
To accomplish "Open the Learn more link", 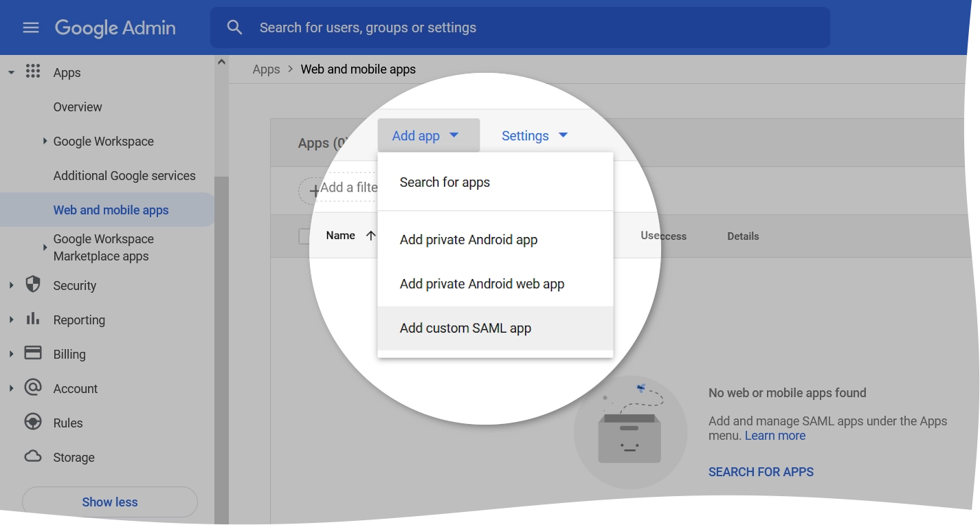I will coord(775,436).
